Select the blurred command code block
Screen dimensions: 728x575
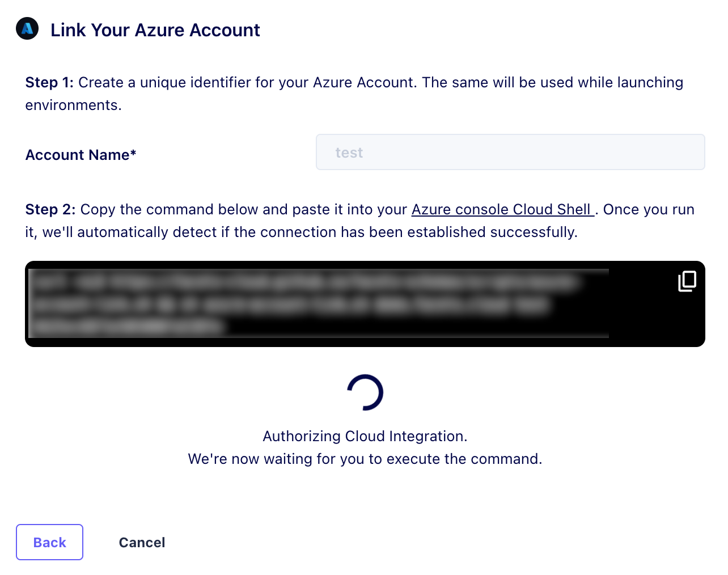pos(365,304)
